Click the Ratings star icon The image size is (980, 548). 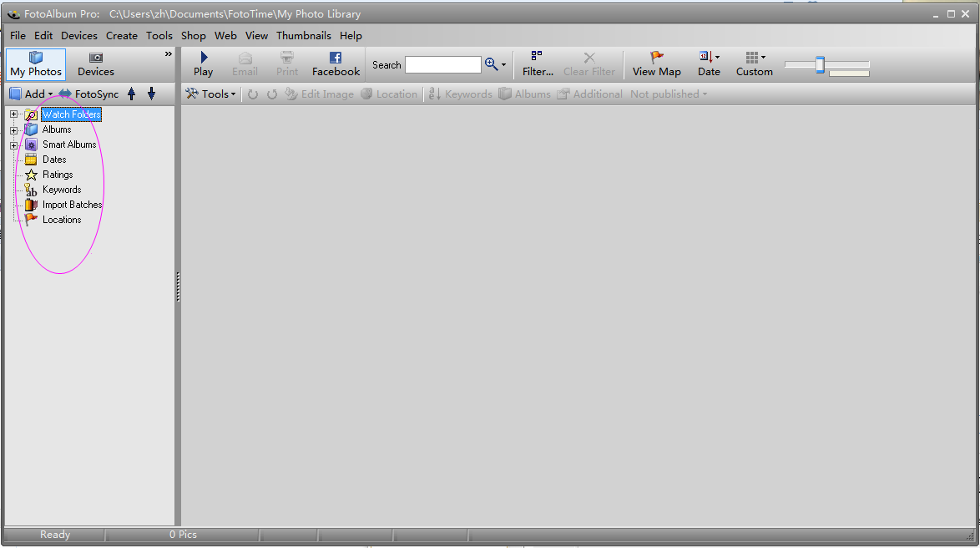(31, 175)
